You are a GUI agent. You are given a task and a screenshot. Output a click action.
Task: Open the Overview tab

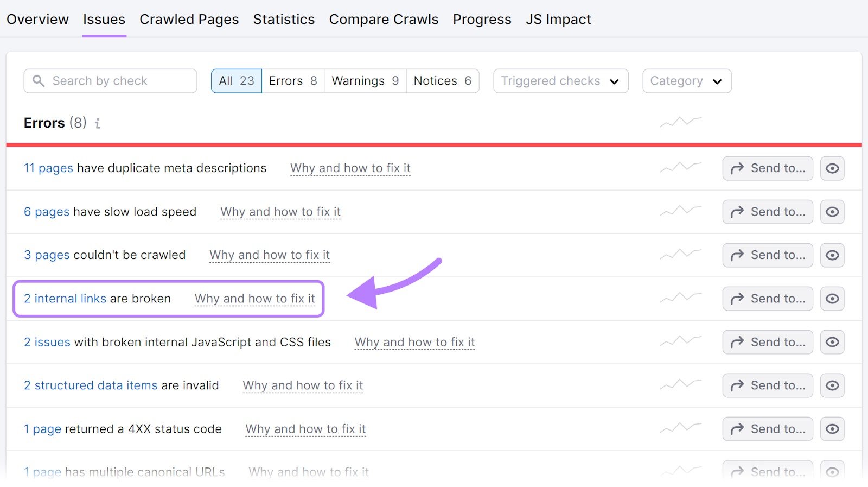tap(37, 20)
